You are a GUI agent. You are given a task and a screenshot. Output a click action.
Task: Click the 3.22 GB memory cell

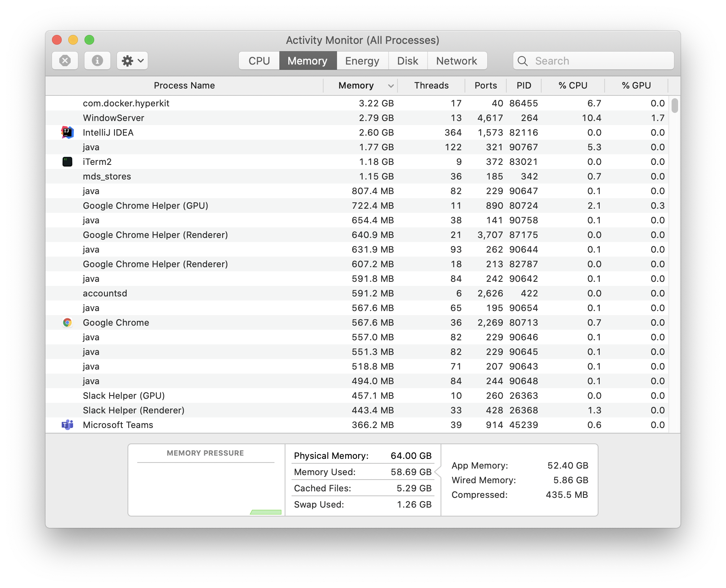pyautogui.click(x=376, y=103)
